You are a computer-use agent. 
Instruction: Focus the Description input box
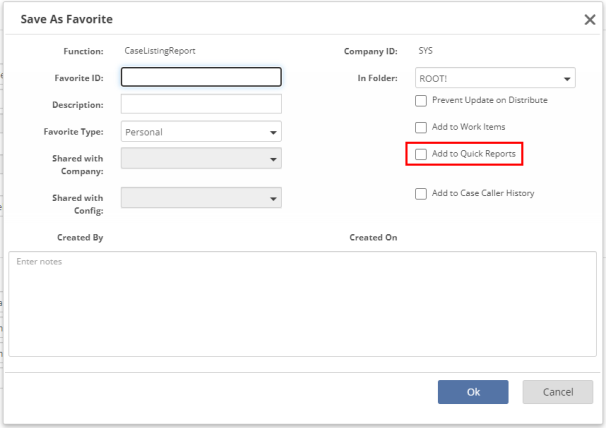(201, 104)
